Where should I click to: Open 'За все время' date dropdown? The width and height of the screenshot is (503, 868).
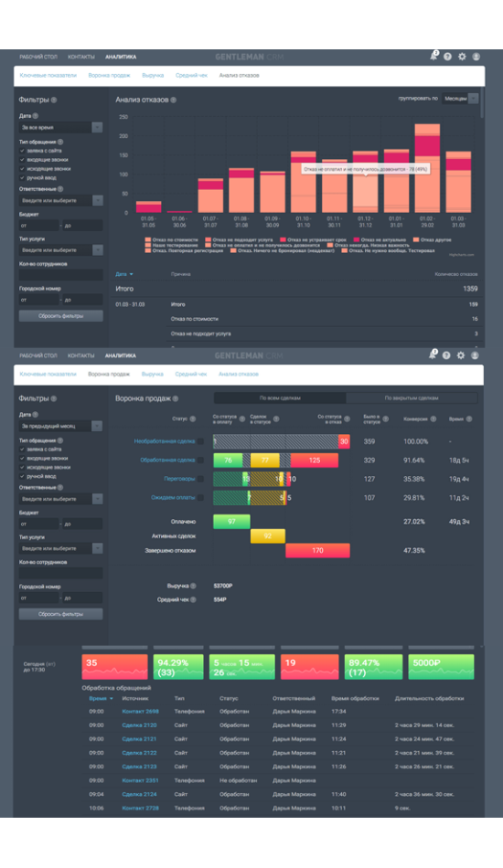coord(61,127)
